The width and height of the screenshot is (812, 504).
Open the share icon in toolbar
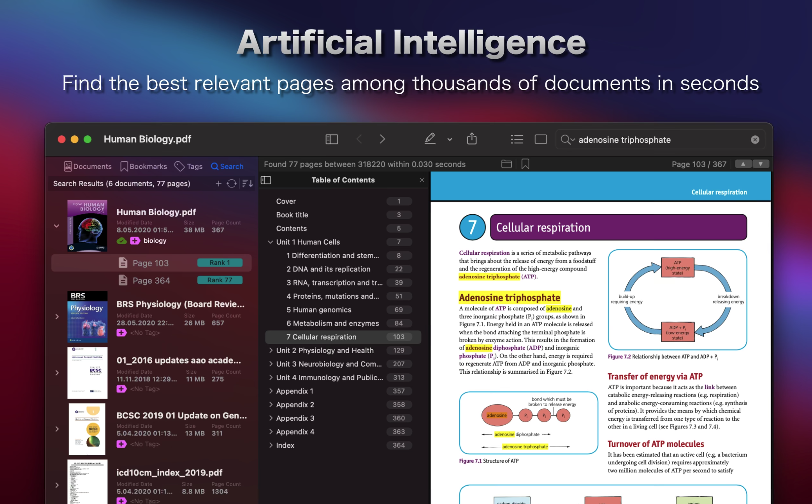472,139
